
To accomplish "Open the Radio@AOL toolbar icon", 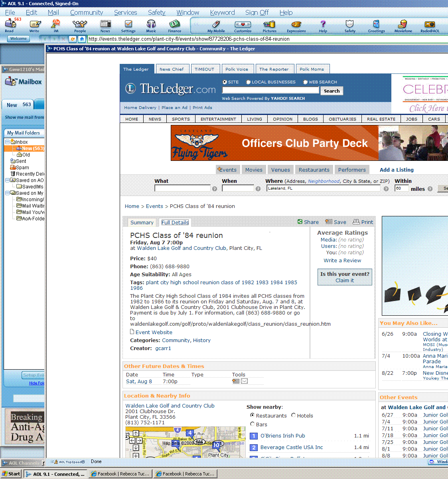I will tap(430, 26).
